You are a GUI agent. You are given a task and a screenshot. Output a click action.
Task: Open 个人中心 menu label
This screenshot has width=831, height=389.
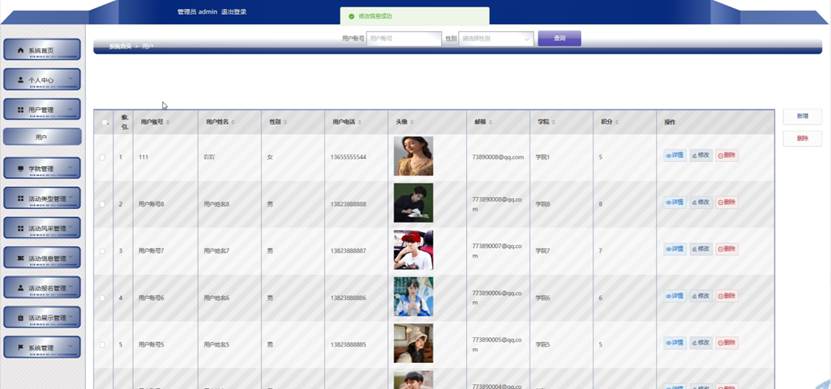(x=41, y=80)
